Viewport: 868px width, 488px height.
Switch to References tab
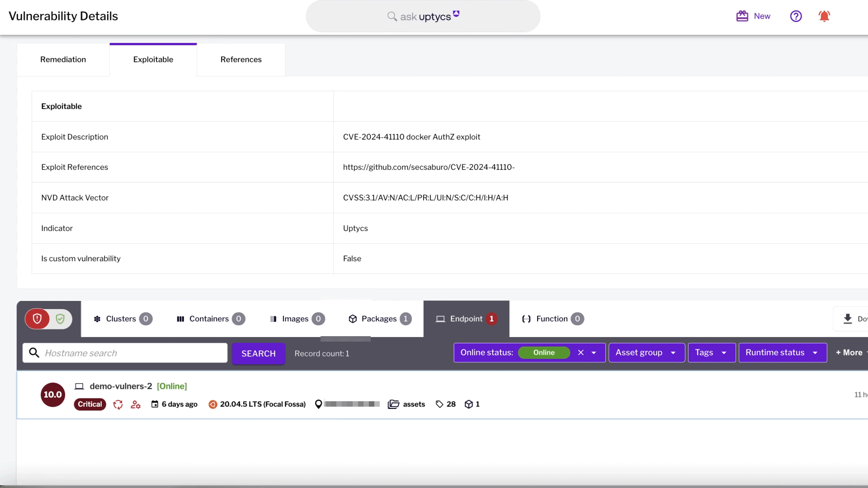(241, 60)
